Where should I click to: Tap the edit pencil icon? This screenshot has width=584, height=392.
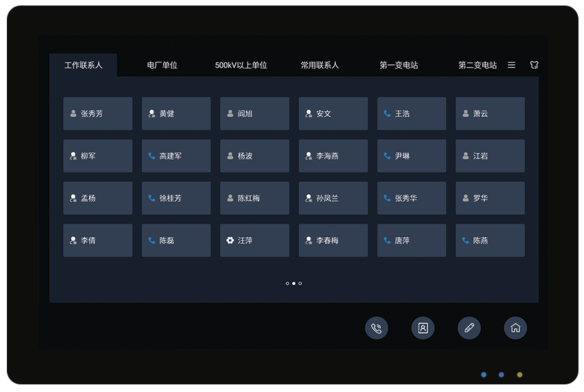469,328
